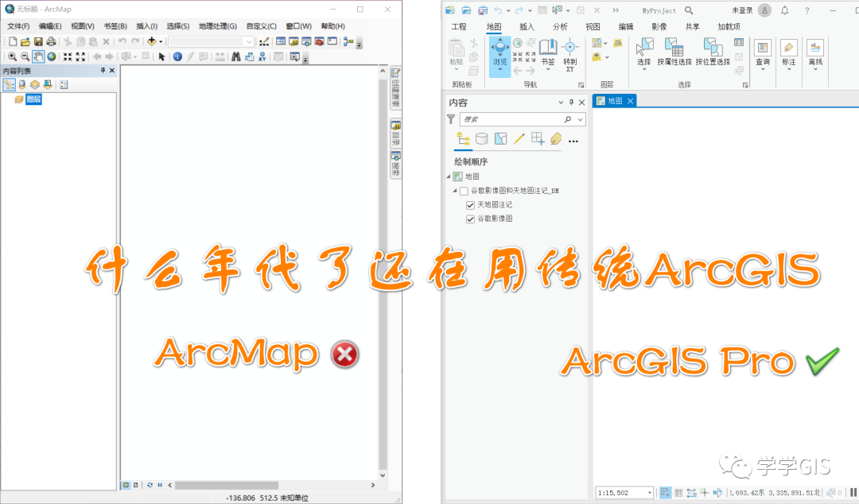Screen dimensions: 859x504
Task: Open the 查询 (Query) dropdown in ribbon
Action: (x=763, y=70)
